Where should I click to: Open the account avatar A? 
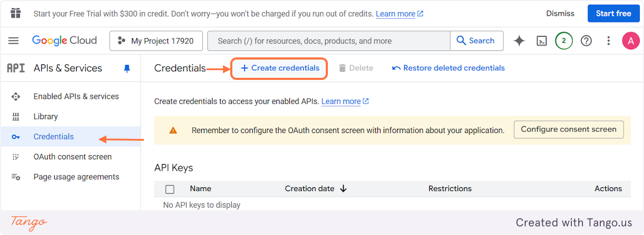[x=631, y=41]
